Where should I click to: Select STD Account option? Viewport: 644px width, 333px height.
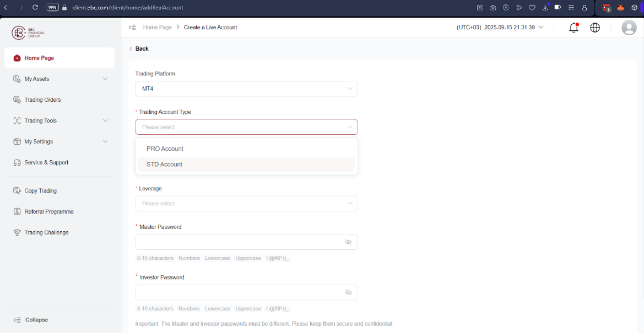pyautogui.click(x=246, y=164)
